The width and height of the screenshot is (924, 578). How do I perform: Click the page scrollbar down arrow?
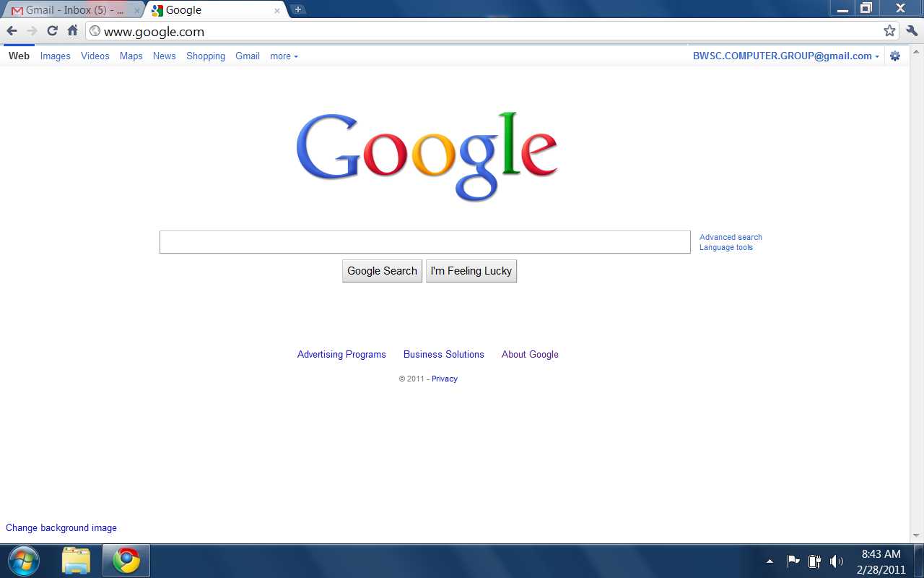point(917,535)
